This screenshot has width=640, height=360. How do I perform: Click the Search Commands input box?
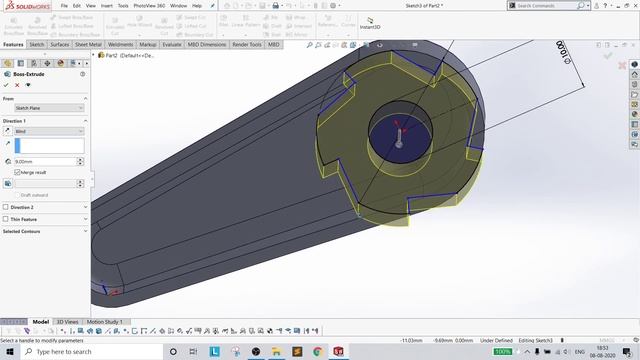coord(546,6)
